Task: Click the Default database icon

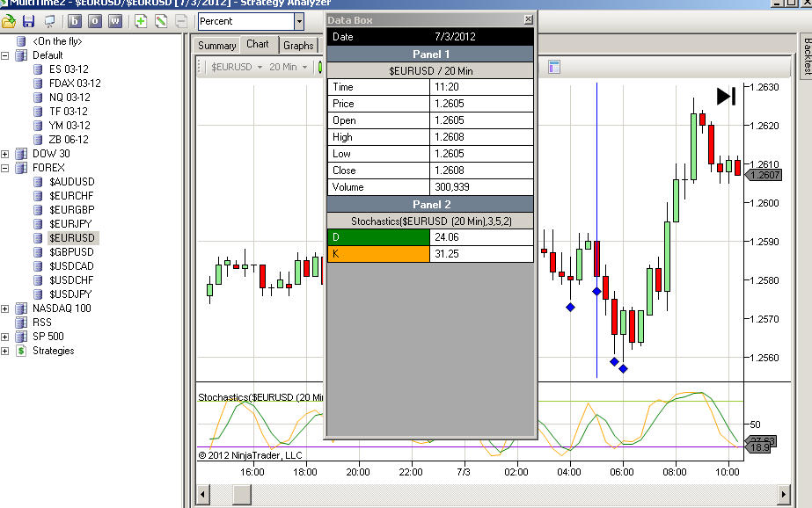Action: pyautogui.click(x=21, y=55)
